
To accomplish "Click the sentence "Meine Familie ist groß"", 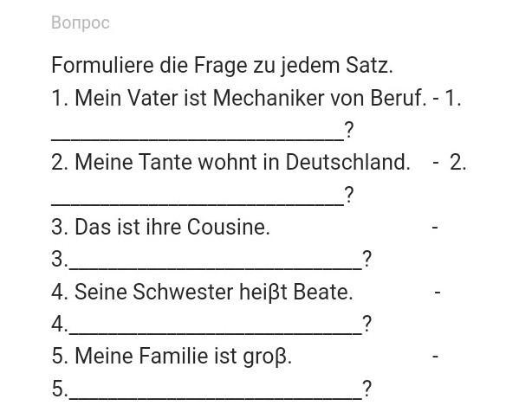I will 172,357.
